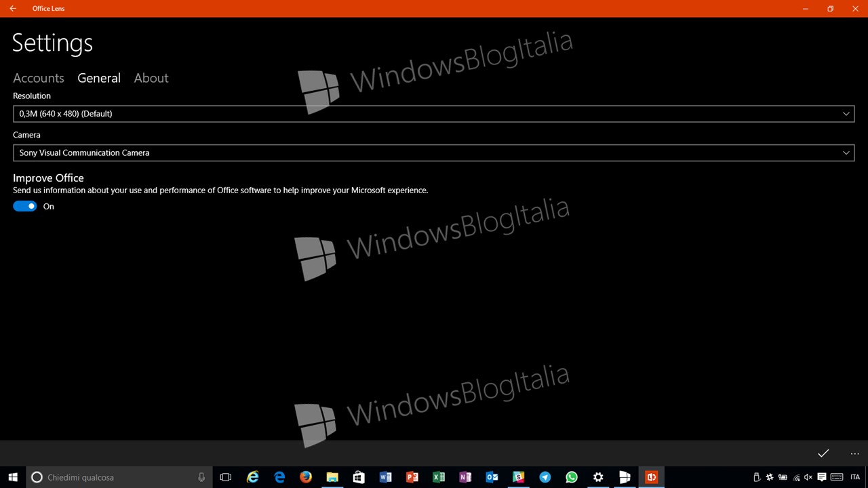Image resolution: width=868 pixels, height=488 pixels.
Task: Open File Explorer from the taskbar
Action: [332, 477]
